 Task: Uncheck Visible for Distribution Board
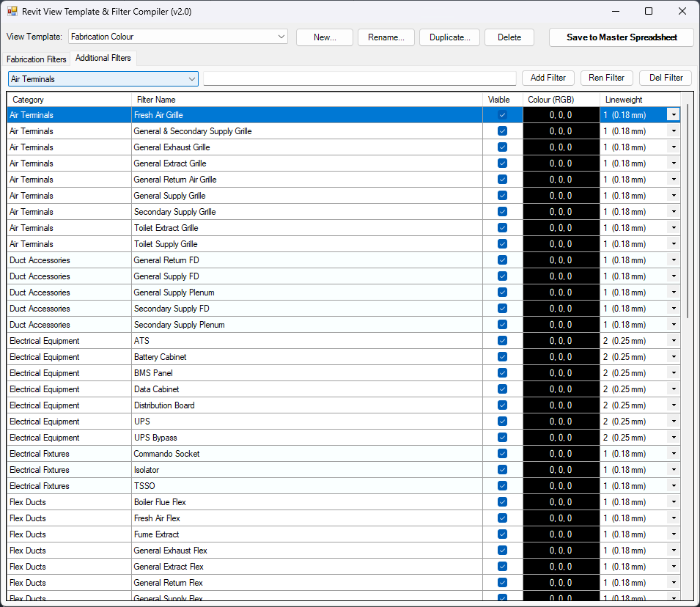pyautogui.click(x=502, y=405)
